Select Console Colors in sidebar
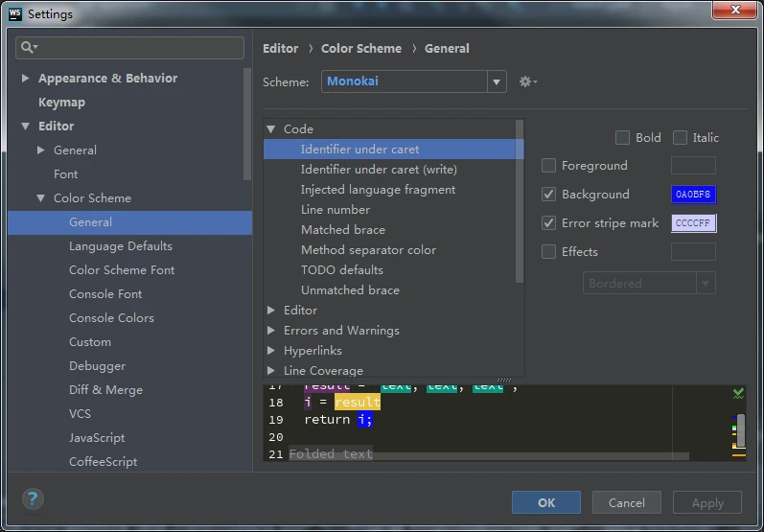This screenshot has height=532, width=764. [x=111, y=318]
